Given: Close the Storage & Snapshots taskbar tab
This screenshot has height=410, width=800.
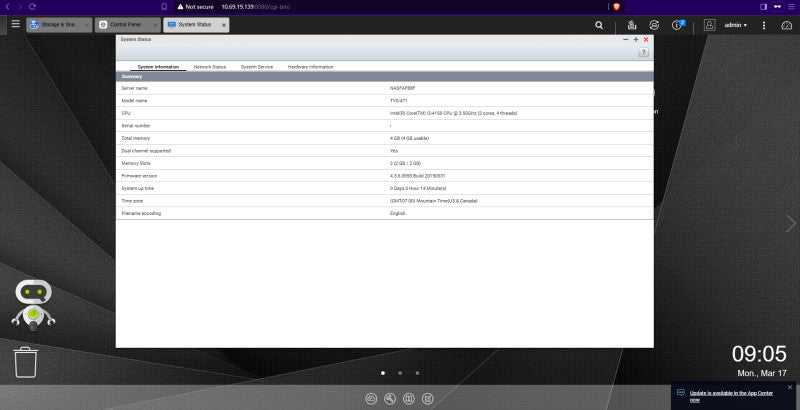Looking at the screenshot, I should [x=87, y=25].
